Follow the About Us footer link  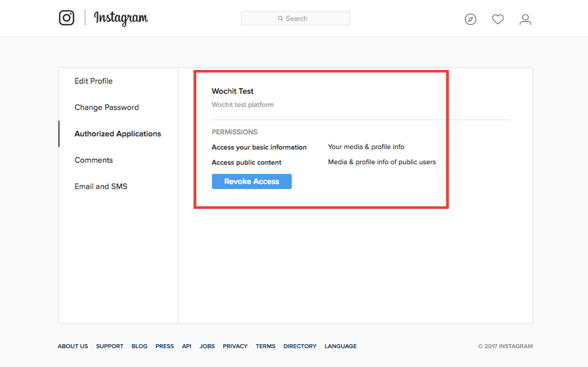73,346
